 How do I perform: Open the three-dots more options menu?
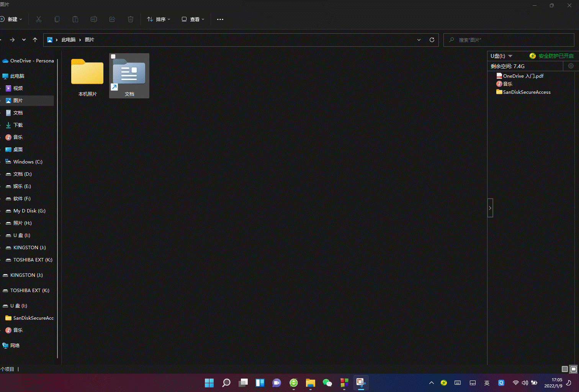[220, 19]
